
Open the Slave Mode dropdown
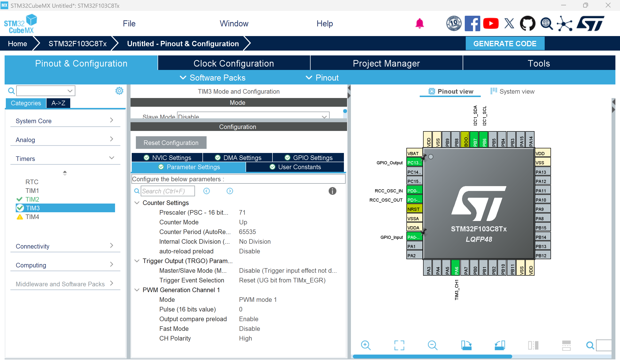(253, 116)
